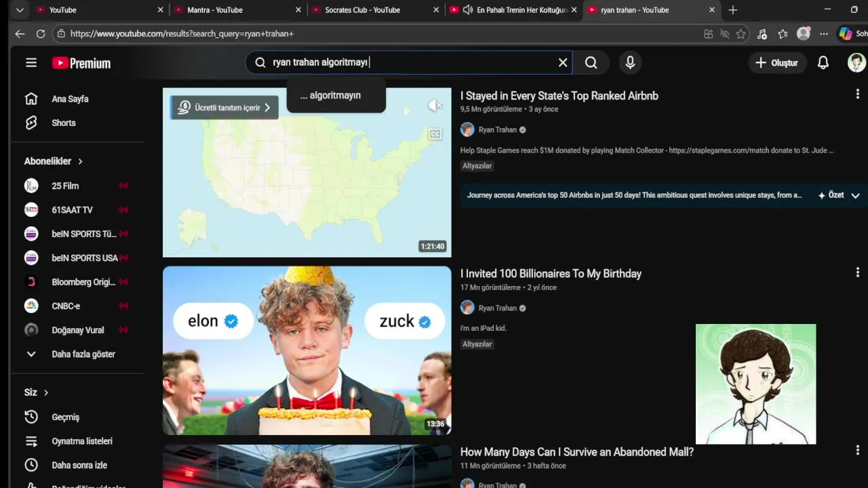Screen dimensions: 868x488
Task: Reload the page with the refresh icon
Action: point(41,34)
